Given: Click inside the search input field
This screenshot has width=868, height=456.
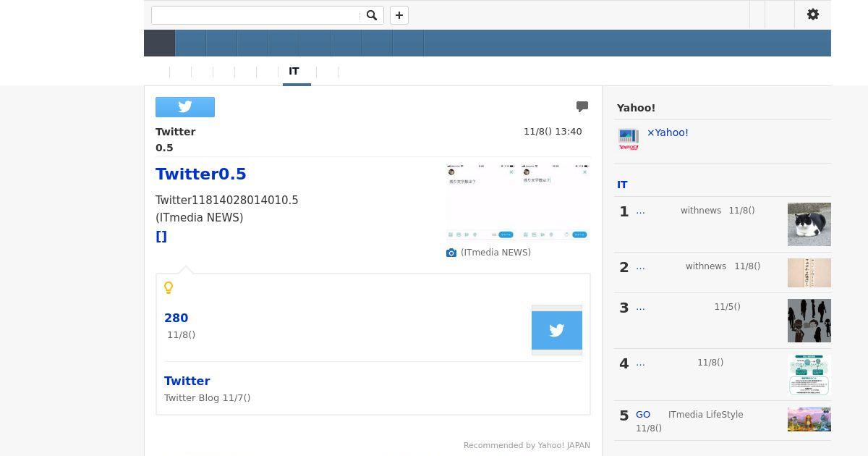Looking at the screenshot, I should coord(255,15).
